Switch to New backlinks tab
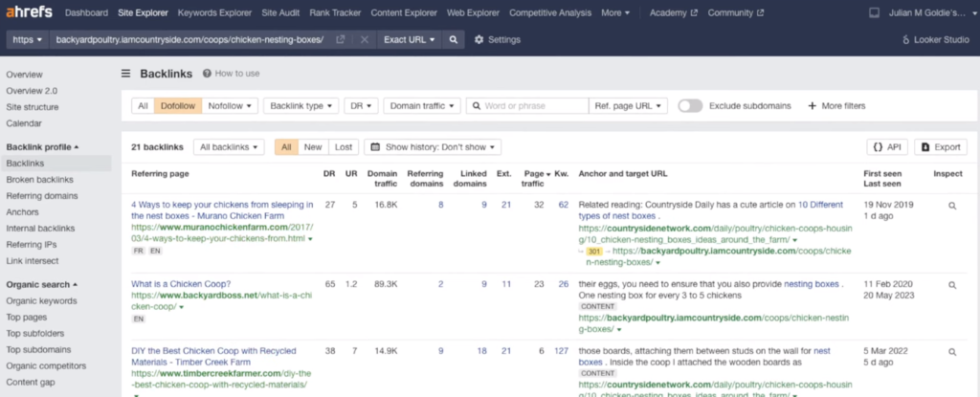Image resolution: width=980 pixels, height=397 pixels. tap(313, 147)
